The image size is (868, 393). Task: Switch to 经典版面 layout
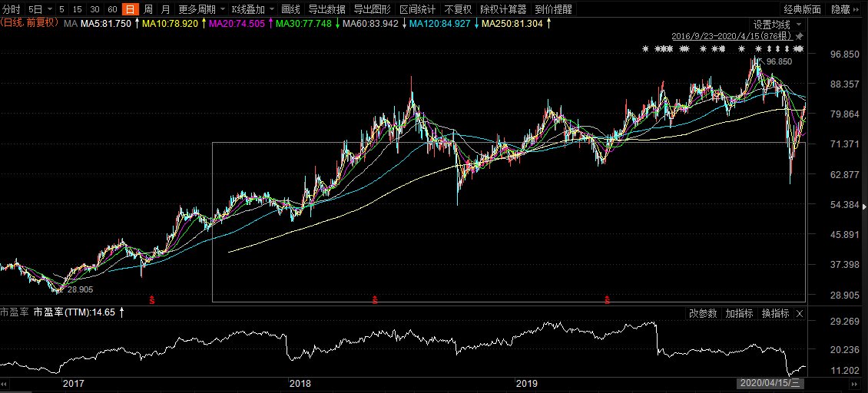tap(802, 10)
